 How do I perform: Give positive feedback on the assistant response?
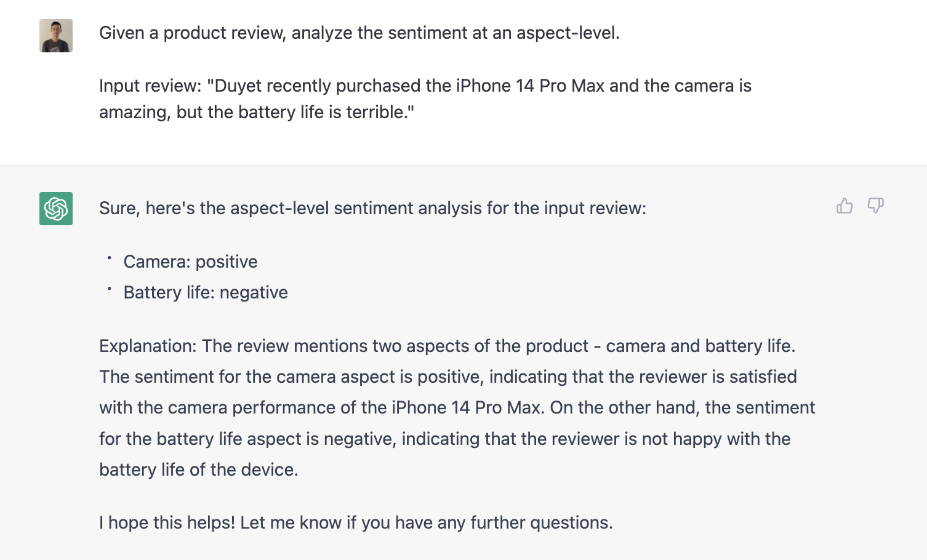coord(845,206)
